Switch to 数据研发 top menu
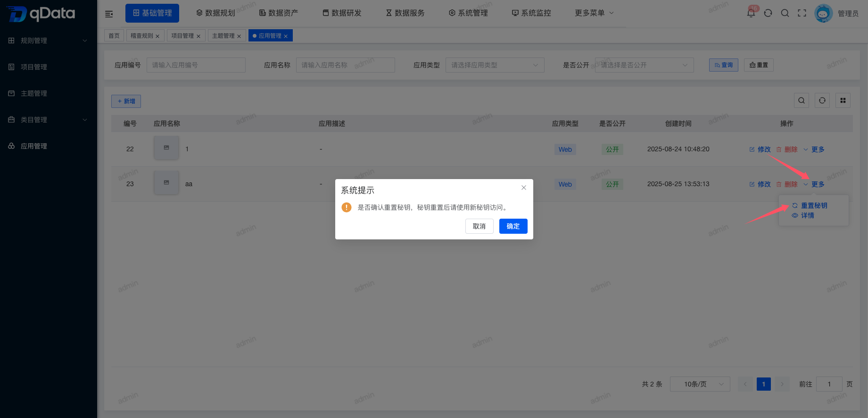Viewport: 868px width, 418px height. [342, 13]
